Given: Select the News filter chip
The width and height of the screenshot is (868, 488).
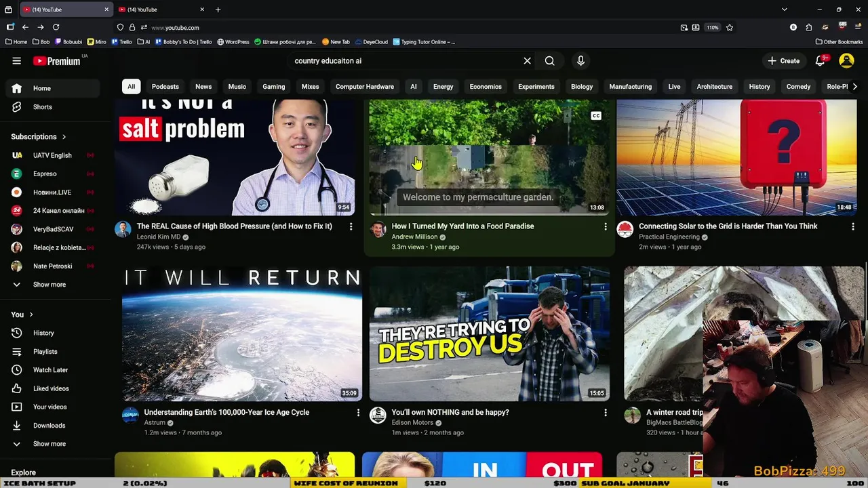Looking at the screenshot, I should click(203, 87).
